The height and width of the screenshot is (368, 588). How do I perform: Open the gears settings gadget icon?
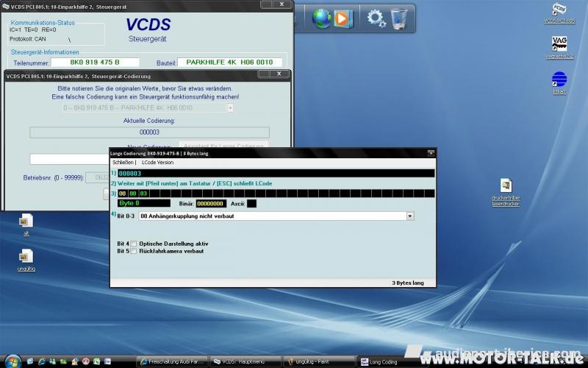point(376,18)
